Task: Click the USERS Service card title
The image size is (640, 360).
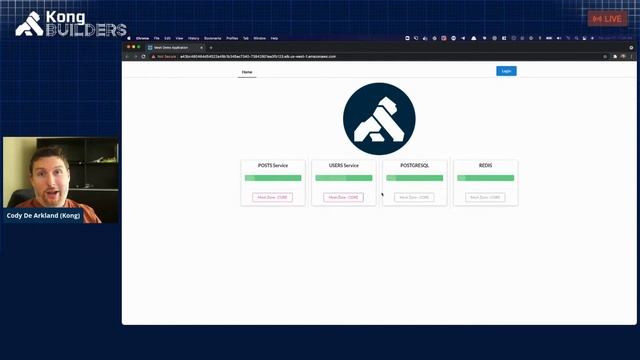Action: [x=344, y=165]
